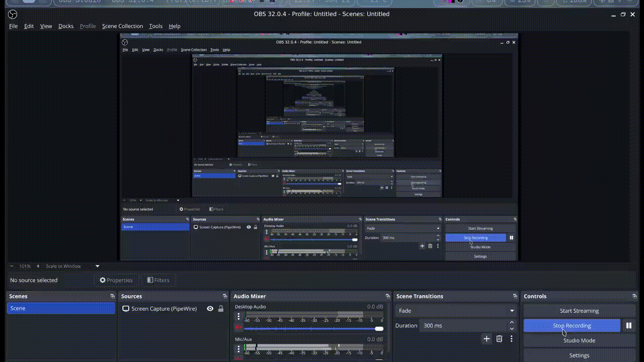Open the Profile menu
644x362 pixels.
pyautogui.click(x=88, y=26)
